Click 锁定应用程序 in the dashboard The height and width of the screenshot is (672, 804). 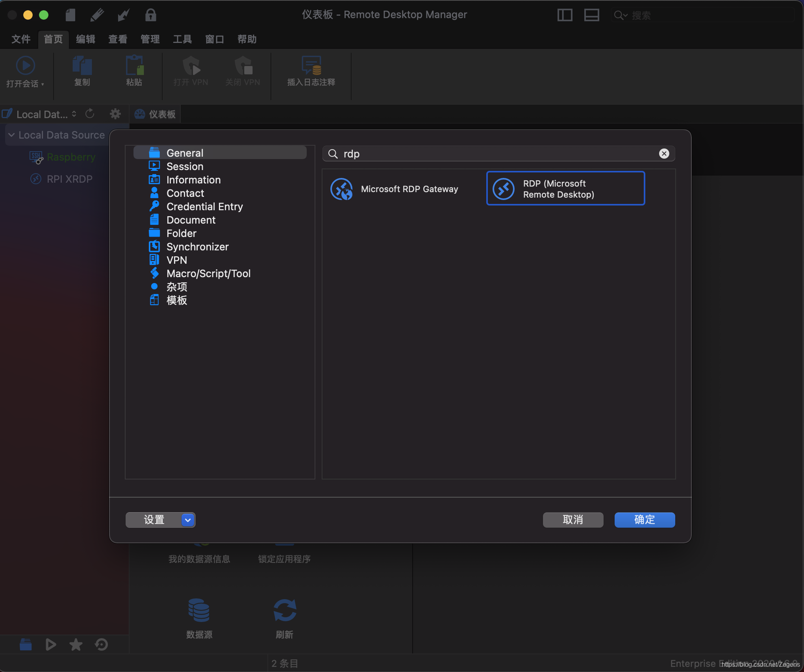point(284,559)
